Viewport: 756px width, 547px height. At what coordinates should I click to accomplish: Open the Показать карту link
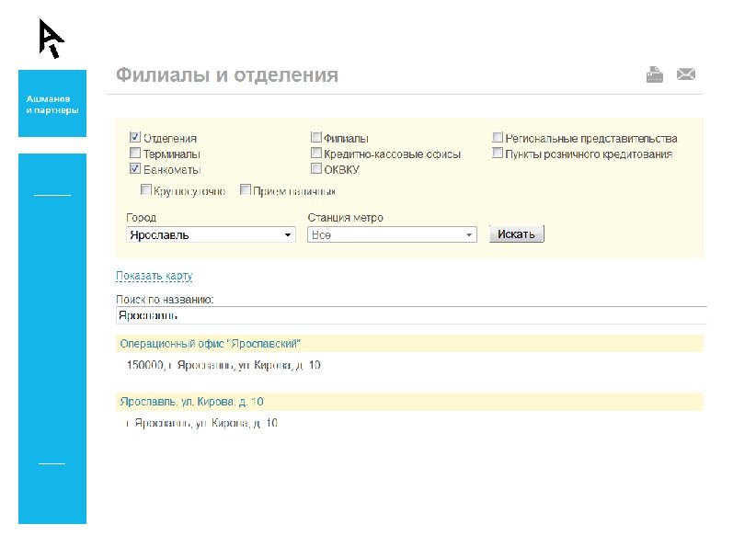point(154,276)
